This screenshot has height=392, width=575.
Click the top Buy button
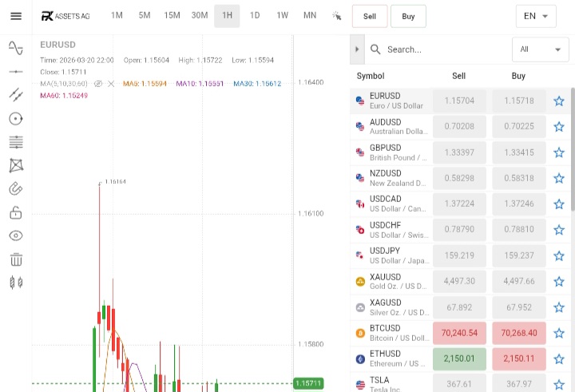click(x=408, y=16)
